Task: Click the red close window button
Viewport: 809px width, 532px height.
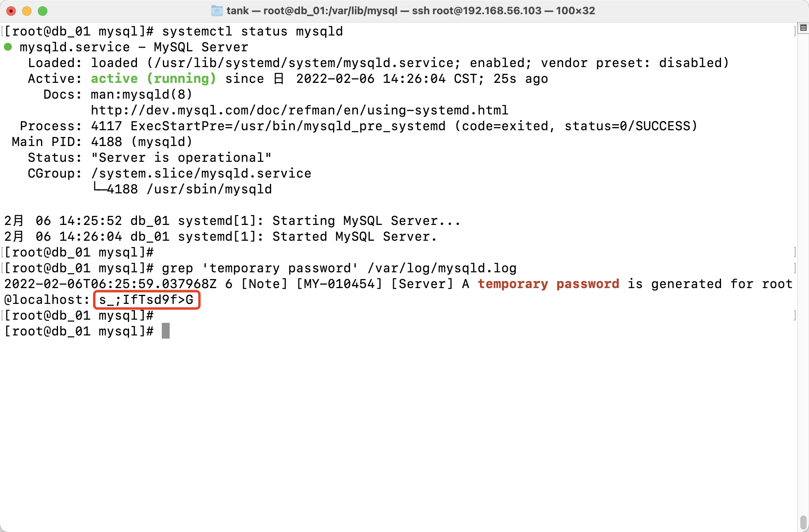Action: point(11,11)
